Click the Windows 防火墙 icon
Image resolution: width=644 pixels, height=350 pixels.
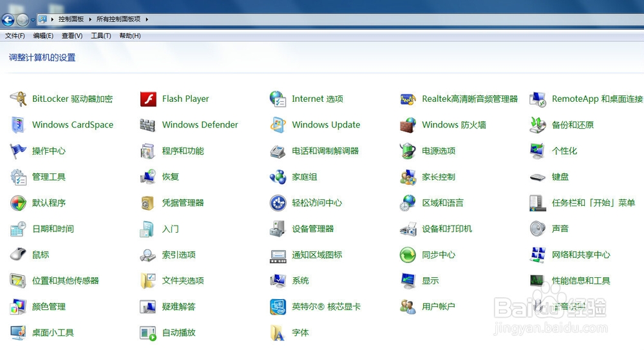408,125
